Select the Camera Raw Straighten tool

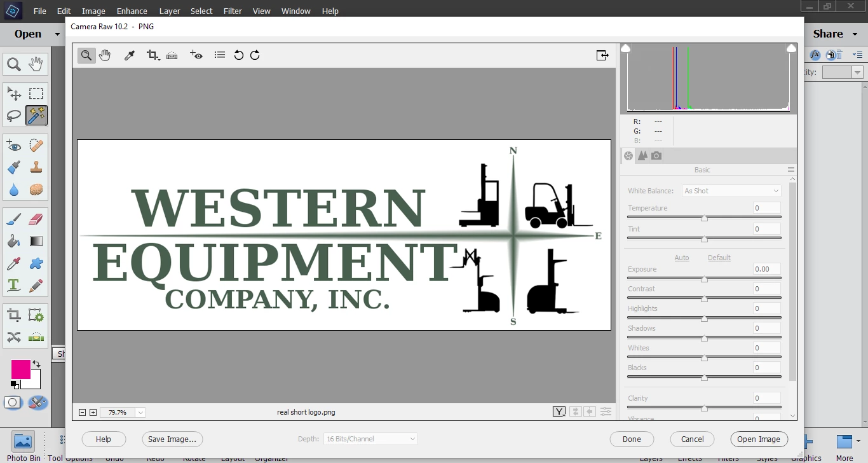coord(172,55)
